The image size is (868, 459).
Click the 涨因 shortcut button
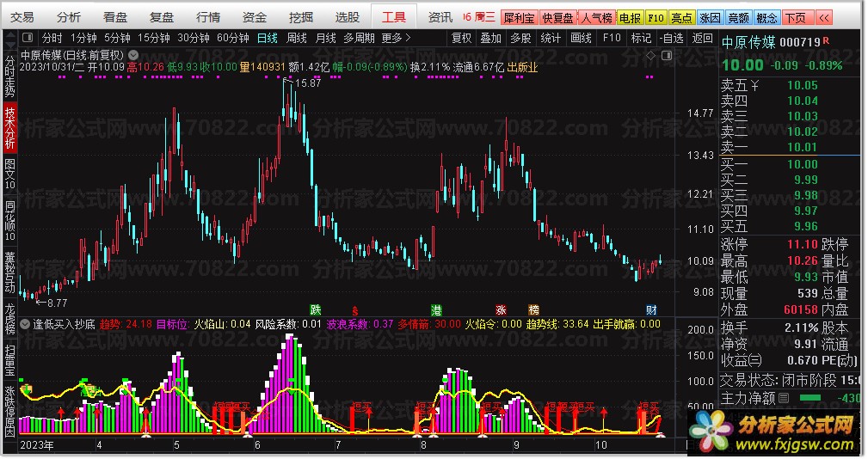pos(711,18)
